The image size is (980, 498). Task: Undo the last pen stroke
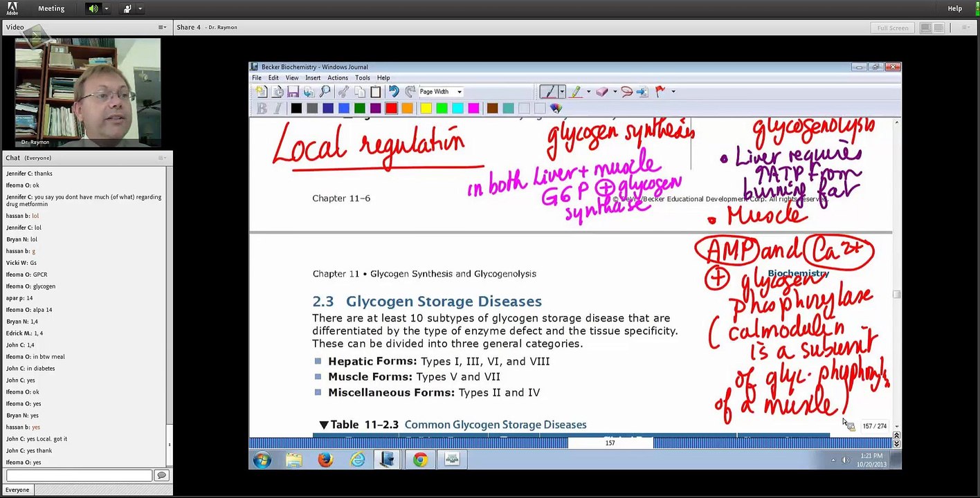pos(394,91)
